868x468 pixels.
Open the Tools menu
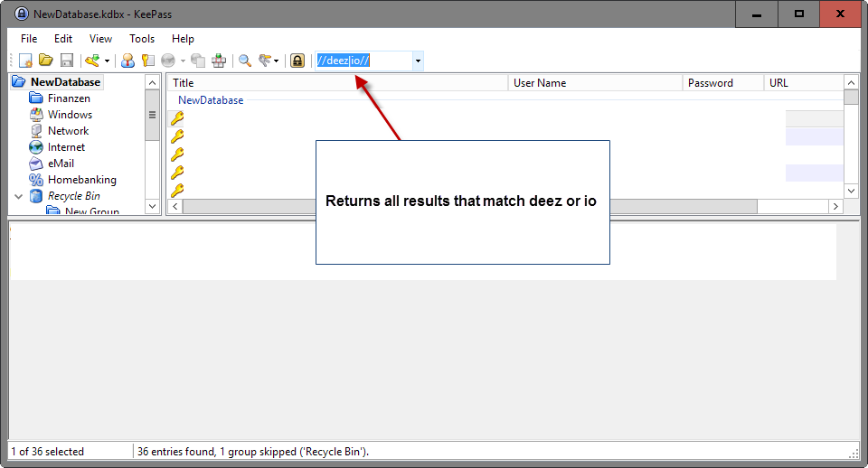[x=142, y=39]
